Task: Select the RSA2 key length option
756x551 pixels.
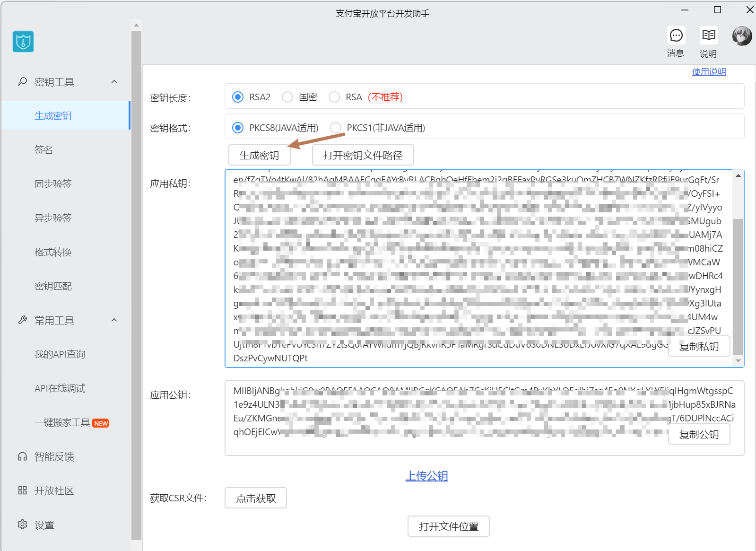Action: point(238,97)
